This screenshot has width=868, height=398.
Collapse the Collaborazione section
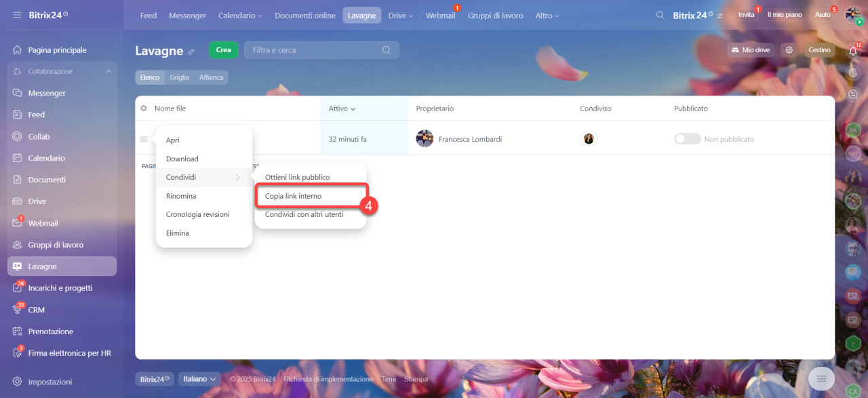[x=108, y=71]
